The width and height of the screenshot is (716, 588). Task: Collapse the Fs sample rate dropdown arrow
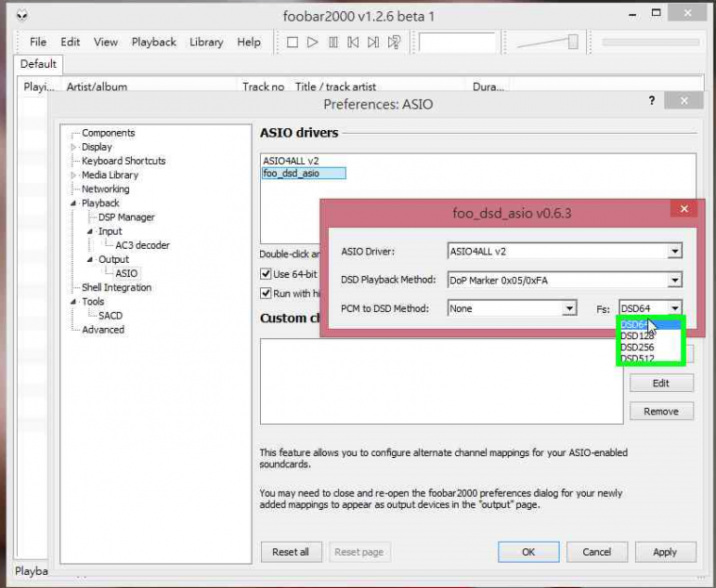pyautogui.click(x=675, y=308)
